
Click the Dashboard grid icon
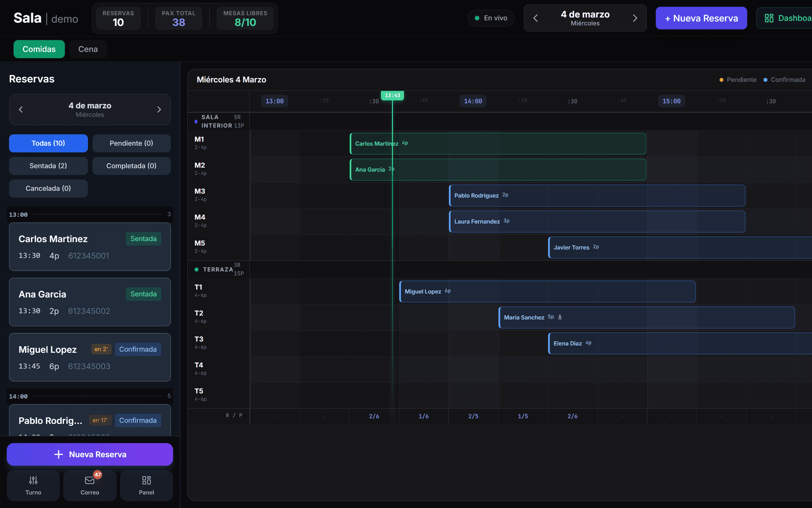point(769,18)
